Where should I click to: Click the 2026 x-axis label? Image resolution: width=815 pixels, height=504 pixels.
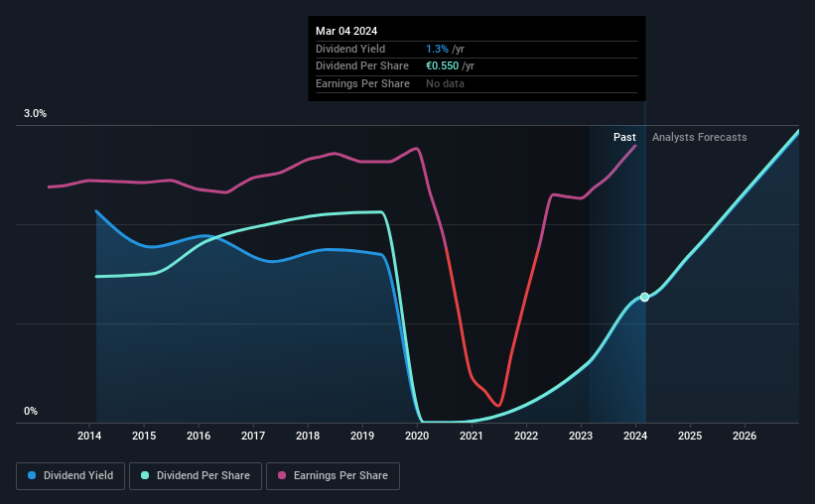click(x=745, y=436)
